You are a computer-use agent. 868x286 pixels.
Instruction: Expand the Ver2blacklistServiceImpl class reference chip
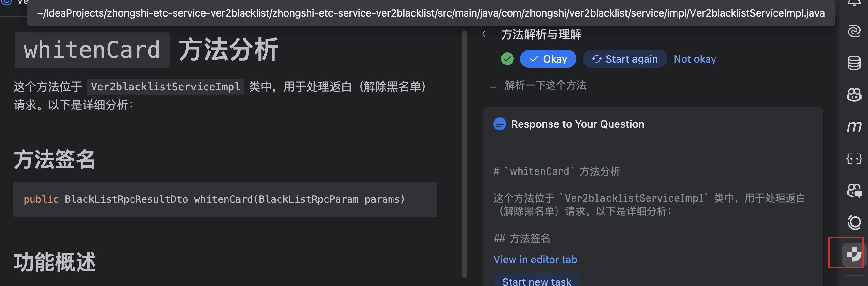tap(165, 87)
